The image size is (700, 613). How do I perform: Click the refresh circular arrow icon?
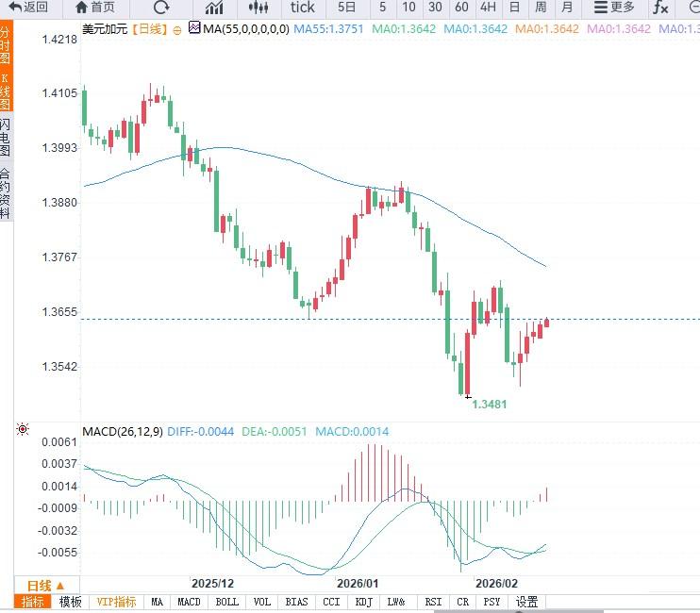pyautogui.click(x=160, y=8)
